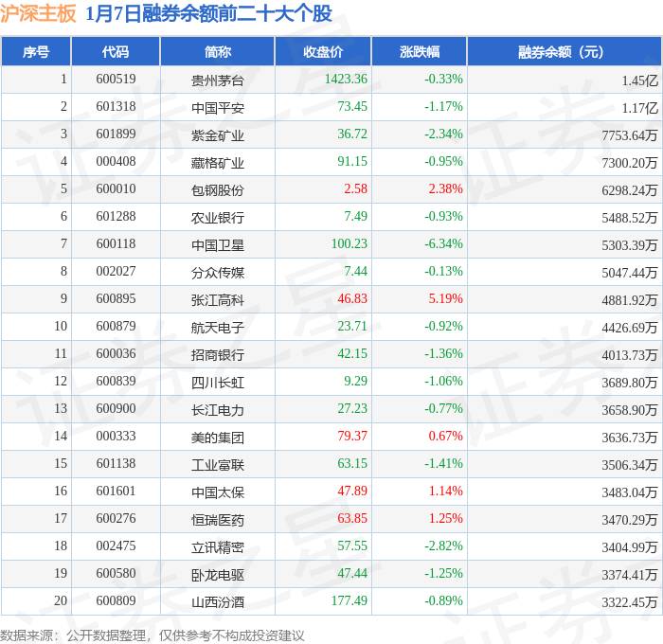This screenshot has height=644, width=663.
Task: Select stock name 美的集团
Action: [x=217, y=438]
